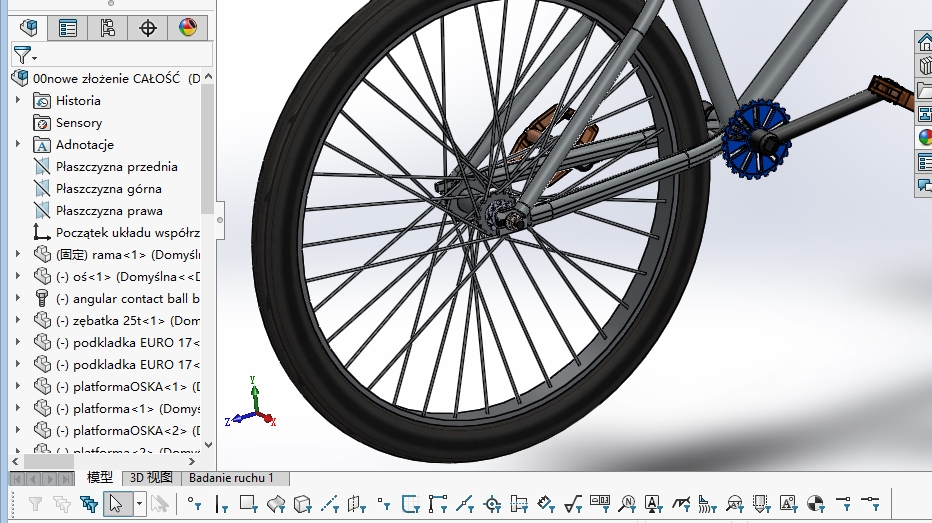Image resolution: width=932 pixels, height=523 pixels.
Task: Expand the rama<1> component
Action: (18, 254)
